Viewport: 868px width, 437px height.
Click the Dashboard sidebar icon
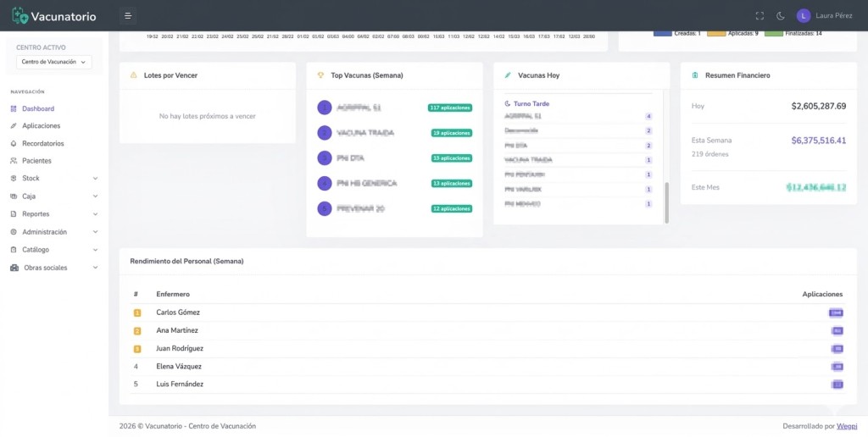click(x=14, y=109)
